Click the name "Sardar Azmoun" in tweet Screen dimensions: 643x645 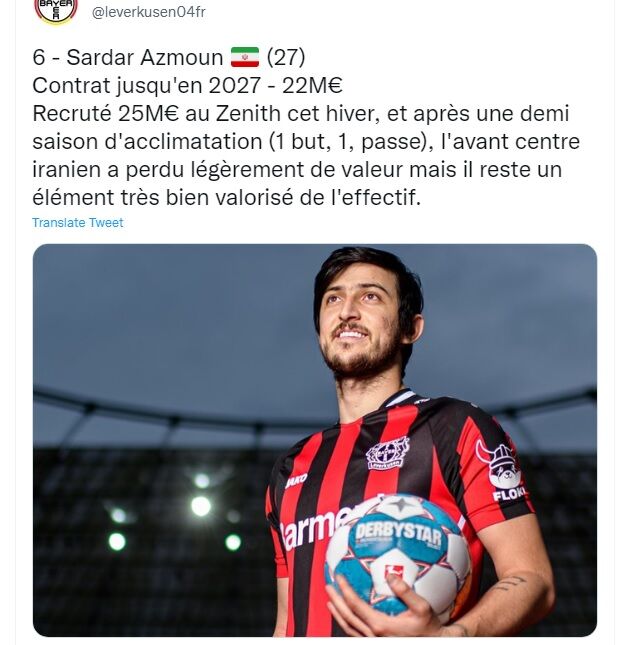point(144,57)
